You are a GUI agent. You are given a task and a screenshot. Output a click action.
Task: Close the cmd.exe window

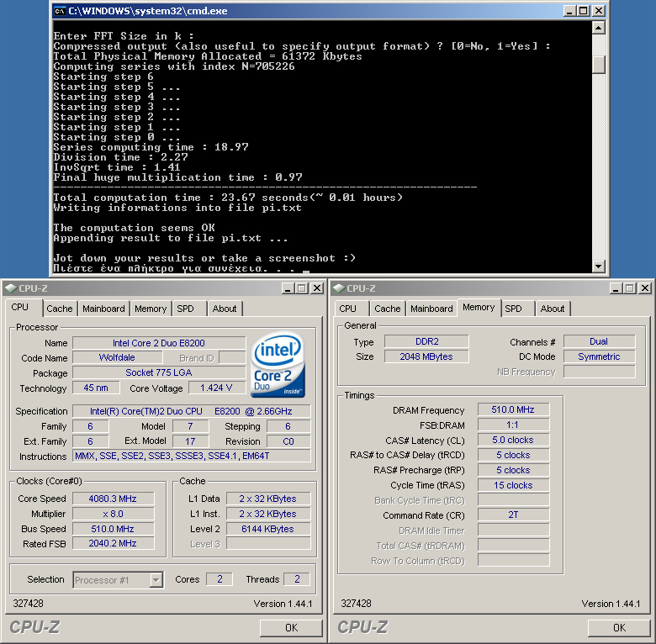pyautogui.click(x=599, y=11)
